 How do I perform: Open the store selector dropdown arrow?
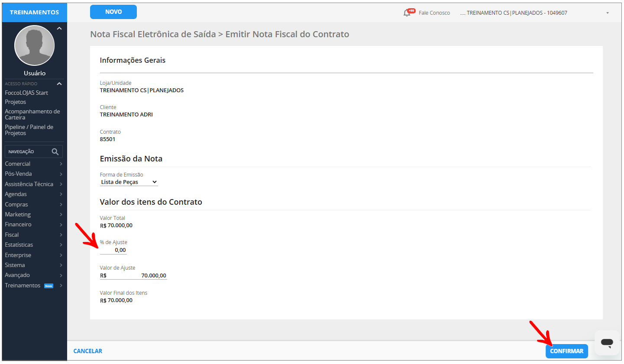pyautogui.click(x=607, y=13)
